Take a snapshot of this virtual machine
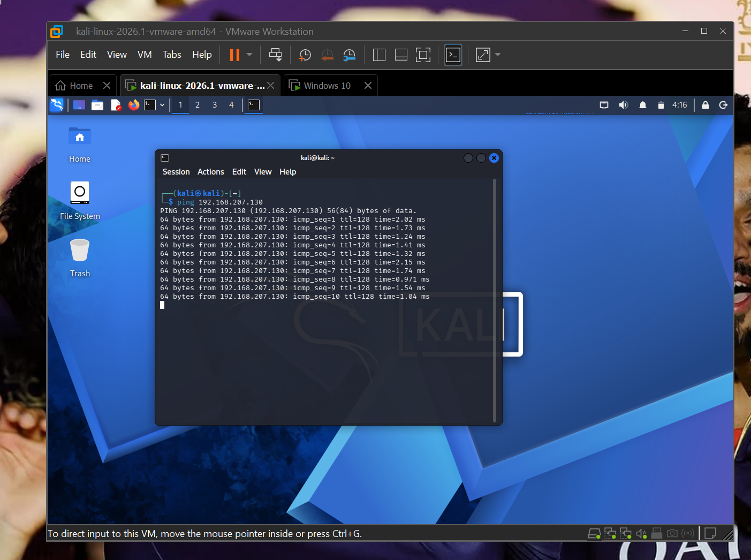 click(305, 55)
